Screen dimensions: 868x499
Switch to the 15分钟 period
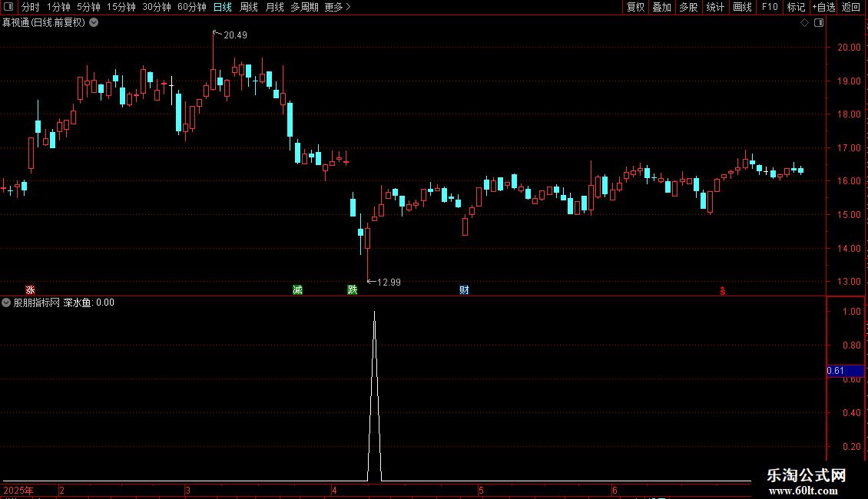pyautogui.click(x=121, y=7)
